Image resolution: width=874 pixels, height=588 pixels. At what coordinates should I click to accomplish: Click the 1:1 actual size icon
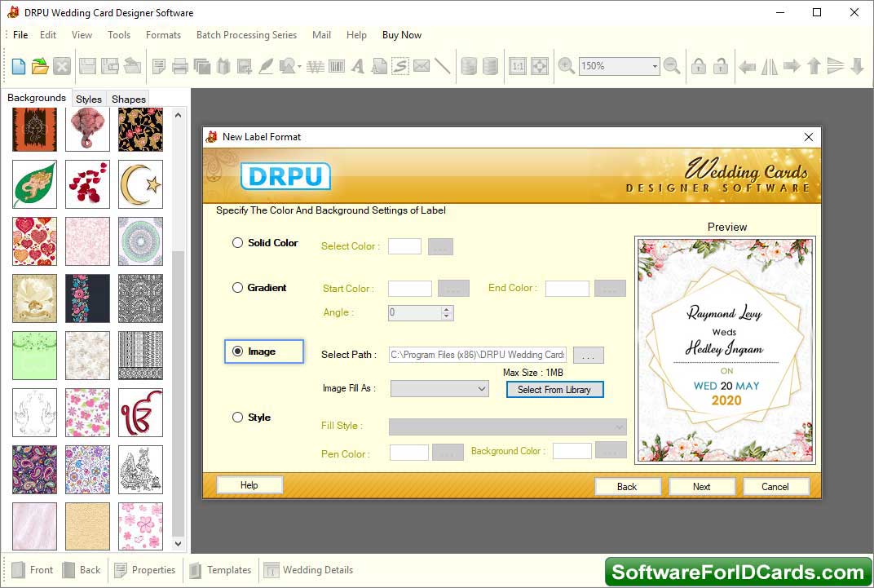tap(517, 66)
